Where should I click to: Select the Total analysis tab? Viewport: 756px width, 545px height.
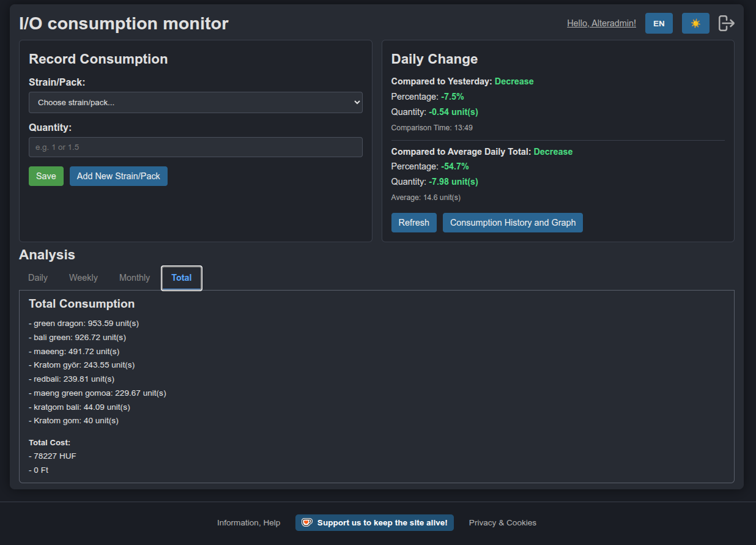(x=182, y=278)
